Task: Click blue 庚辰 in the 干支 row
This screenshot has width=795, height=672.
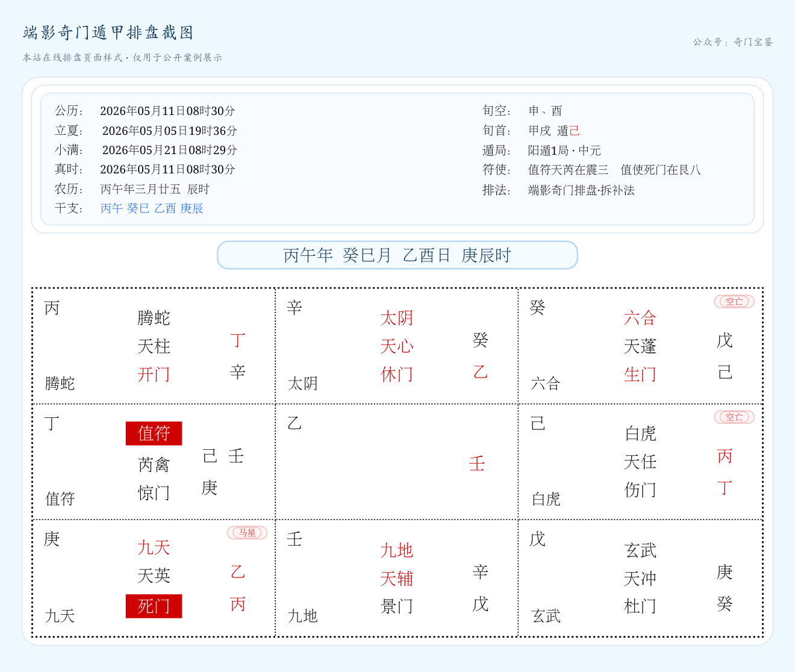Action: point(192,208)
